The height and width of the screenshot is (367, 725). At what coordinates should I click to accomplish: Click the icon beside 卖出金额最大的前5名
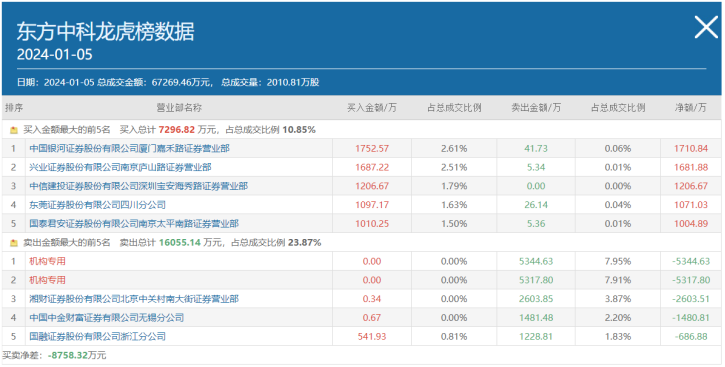coord(14,243)
